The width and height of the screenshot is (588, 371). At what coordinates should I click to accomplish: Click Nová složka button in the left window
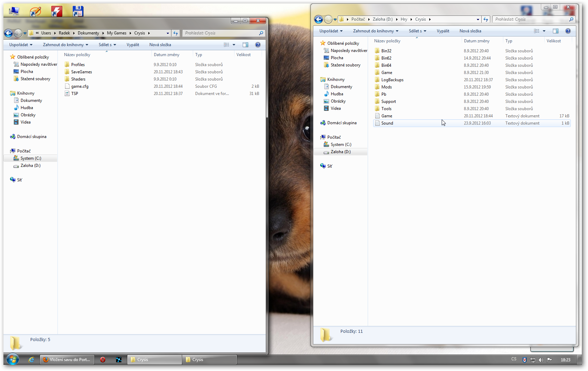160,45
